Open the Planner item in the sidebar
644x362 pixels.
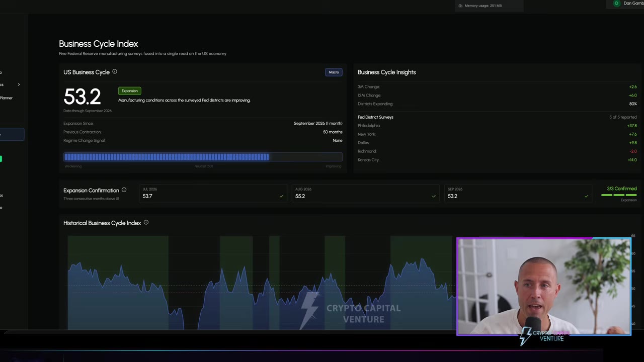click(x=7, y=98)
